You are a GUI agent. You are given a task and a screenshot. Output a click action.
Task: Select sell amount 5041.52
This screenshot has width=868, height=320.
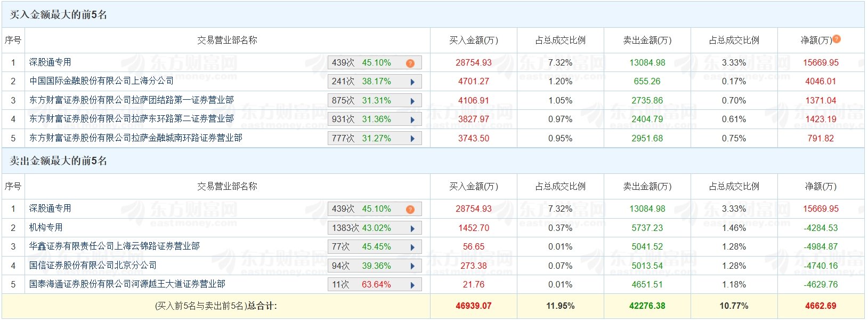click(647, 247)
